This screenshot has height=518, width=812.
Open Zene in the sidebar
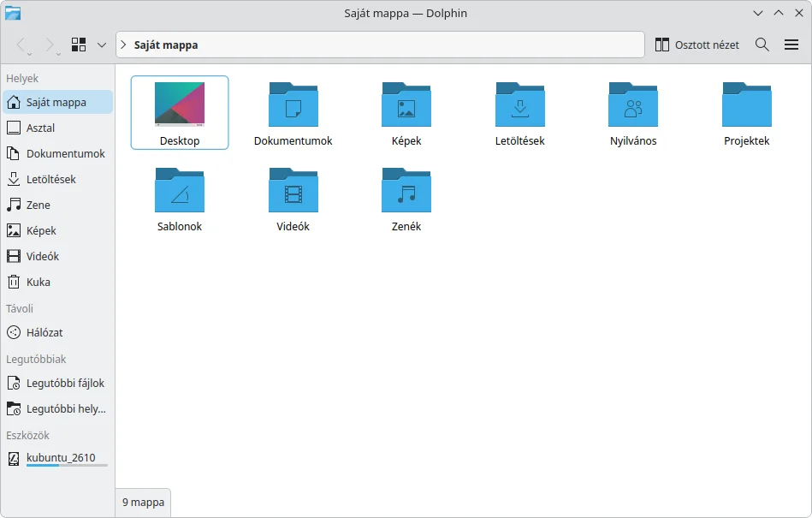(57, 205)
